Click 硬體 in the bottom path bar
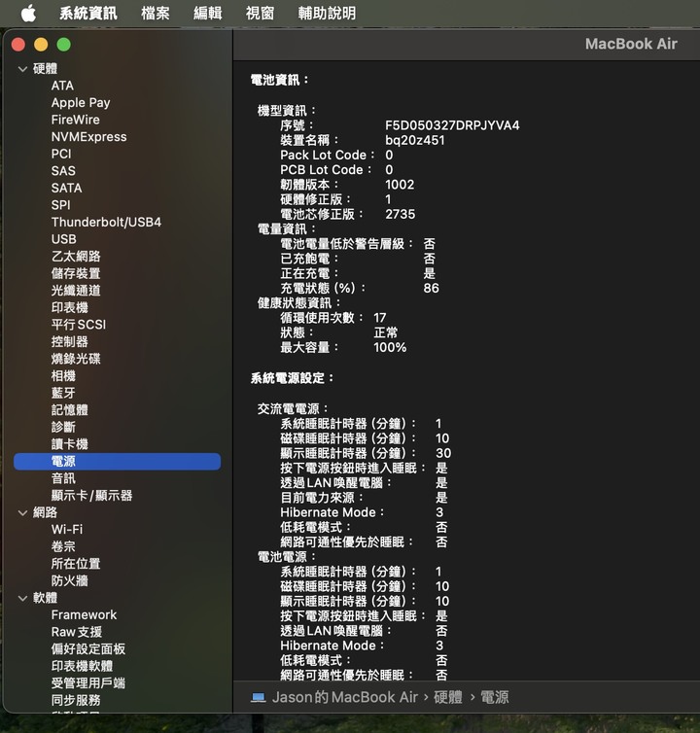The image size is (700, 733). pyautogui.click(x=448, y=697)
